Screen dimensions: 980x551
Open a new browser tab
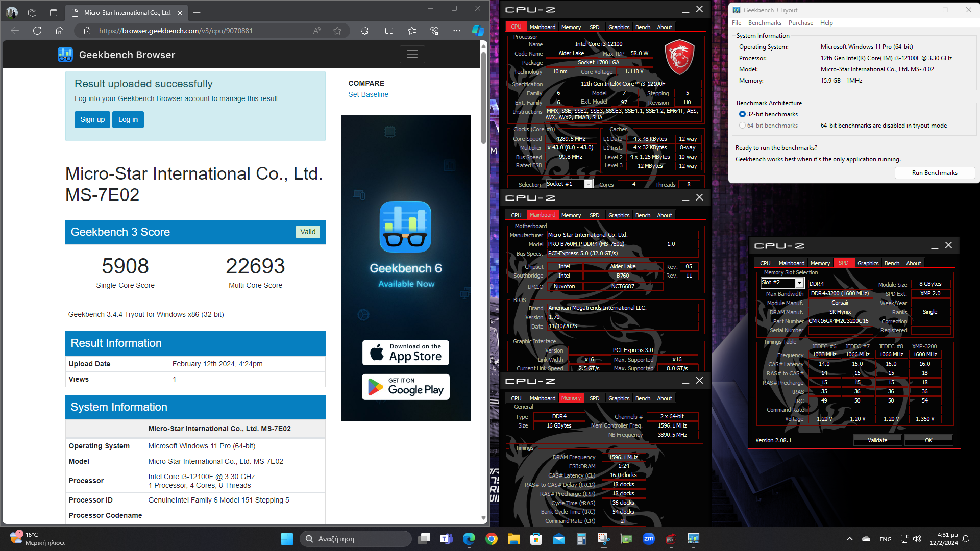pos(197,12)
